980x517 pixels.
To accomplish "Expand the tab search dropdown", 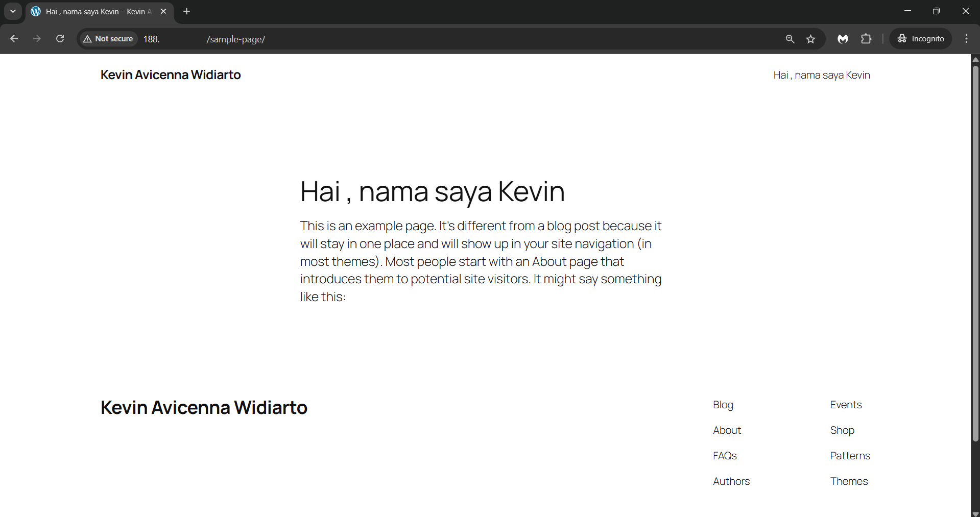I will coord(13,11).
